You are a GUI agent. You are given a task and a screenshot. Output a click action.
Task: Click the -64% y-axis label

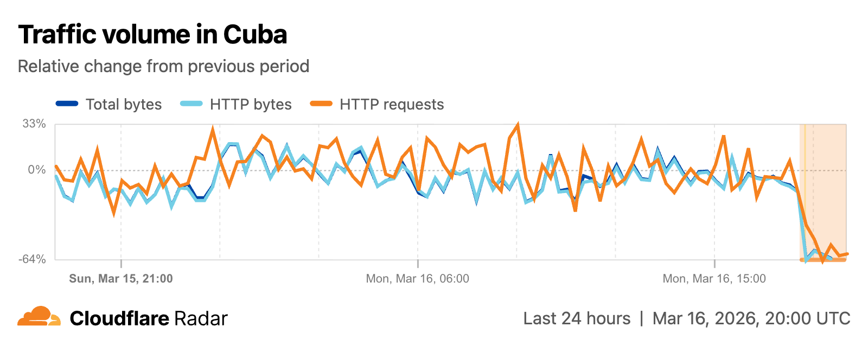click(x=33, y=259)
